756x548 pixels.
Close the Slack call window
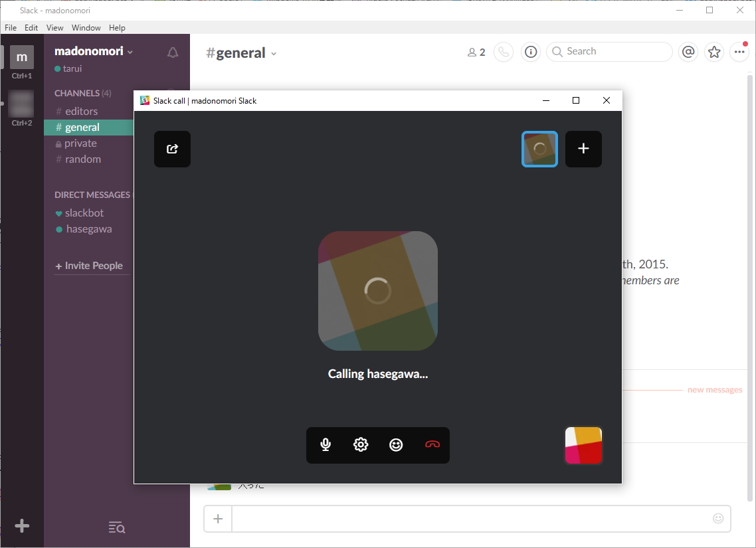[x=607, y=100]
